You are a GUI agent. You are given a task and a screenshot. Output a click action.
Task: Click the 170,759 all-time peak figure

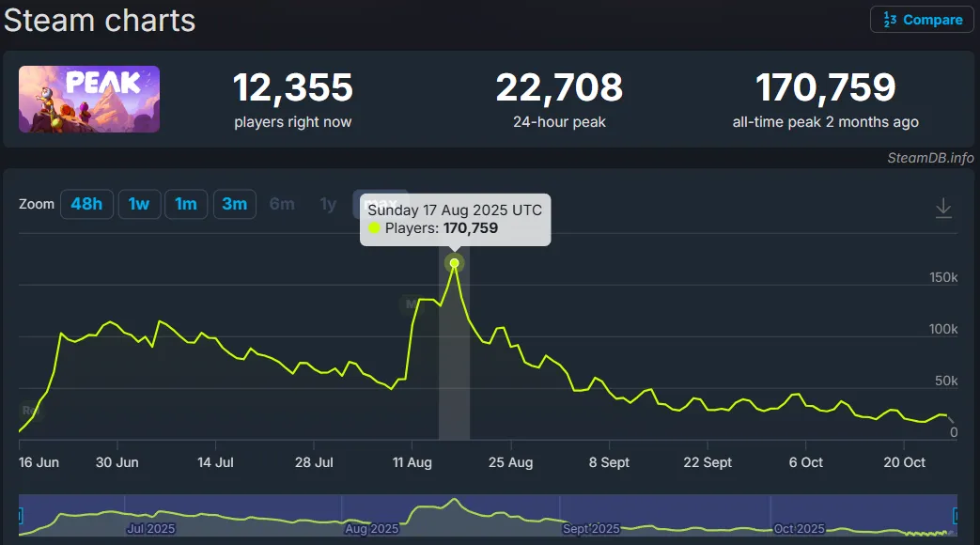(826, 86)
